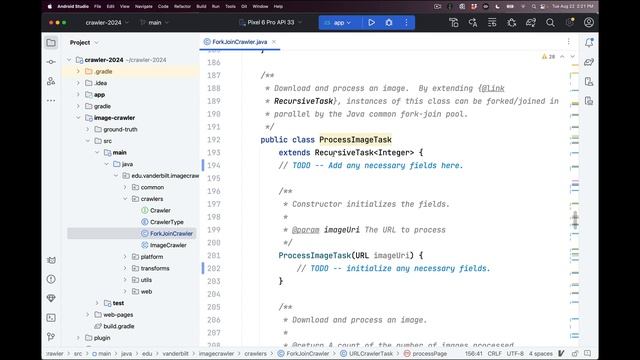
Task: Open the account profile icon
Action: click(589, 23)
